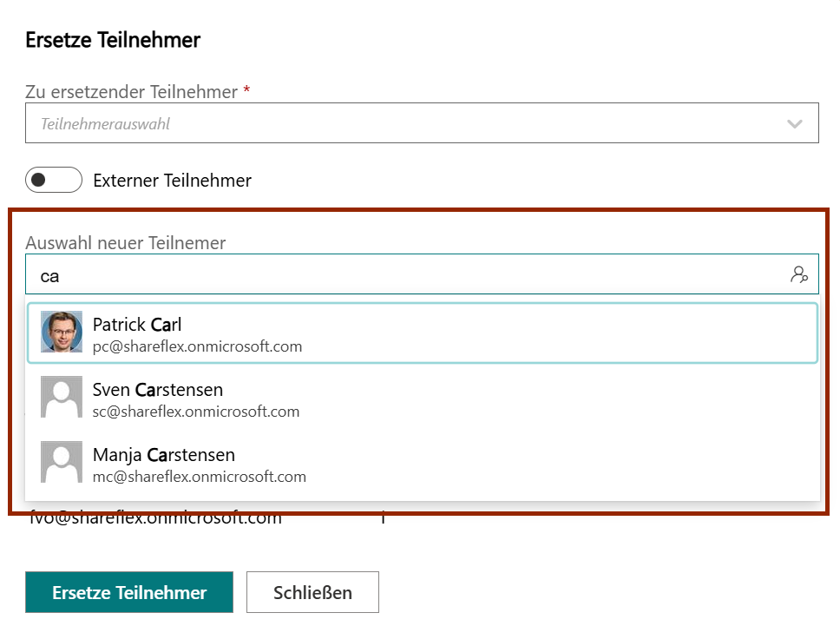Click the Externer Teilnehmer label text

pyautogui.click(x=172, y=181)
